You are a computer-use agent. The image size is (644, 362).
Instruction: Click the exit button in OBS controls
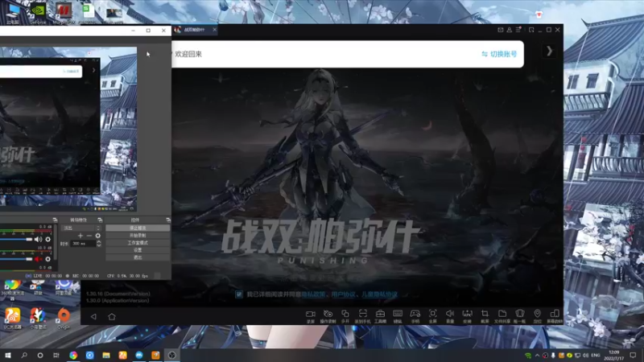coord(138,257)
